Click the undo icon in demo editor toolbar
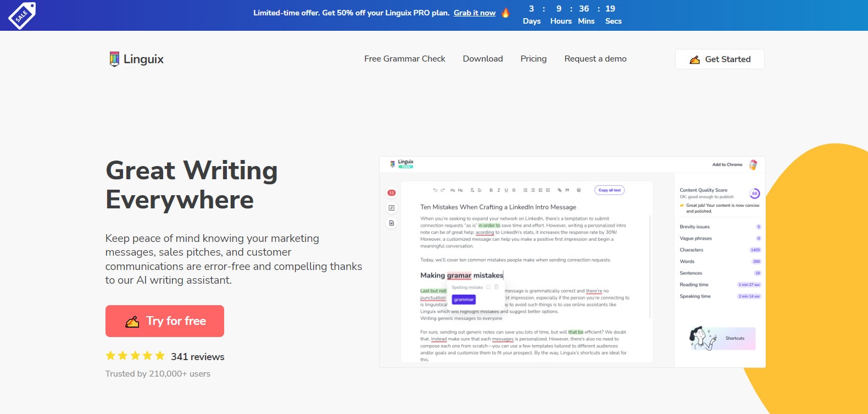Viewport: 868px width, 414px height. point(435,190)
